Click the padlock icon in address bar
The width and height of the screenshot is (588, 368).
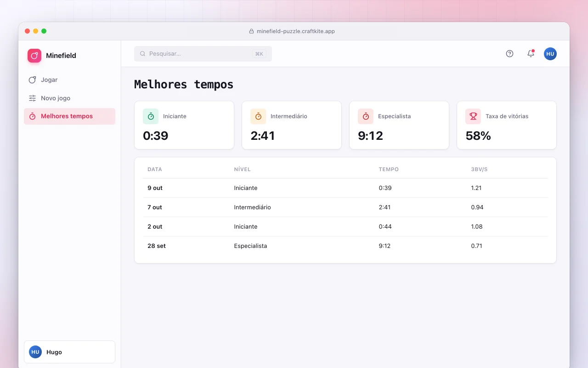pos(251,31)
